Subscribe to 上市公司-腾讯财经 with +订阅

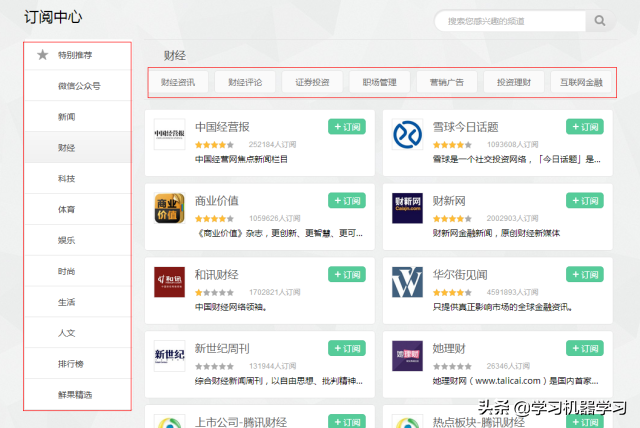point(347,421)
